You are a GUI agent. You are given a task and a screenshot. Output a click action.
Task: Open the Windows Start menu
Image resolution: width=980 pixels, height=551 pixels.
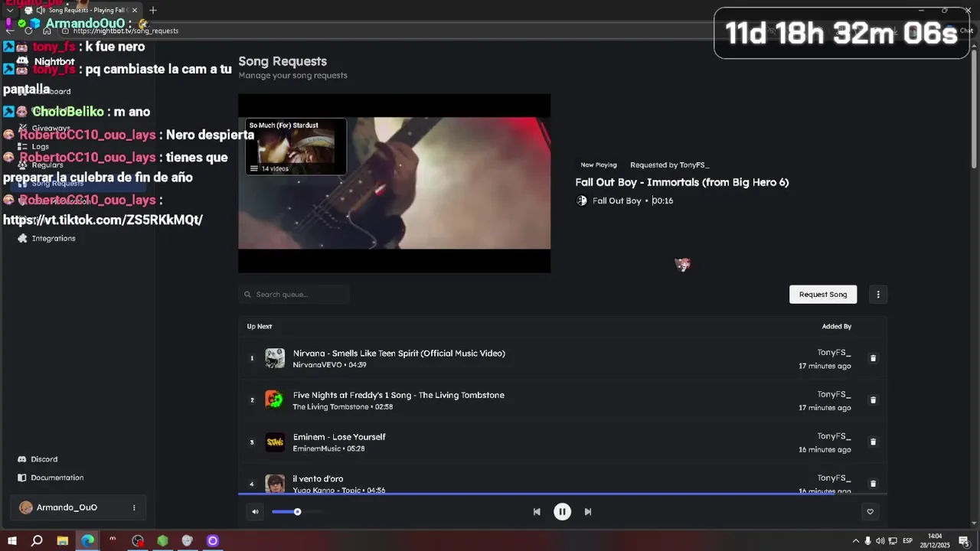pyautogui.click(x=12, y=541)
